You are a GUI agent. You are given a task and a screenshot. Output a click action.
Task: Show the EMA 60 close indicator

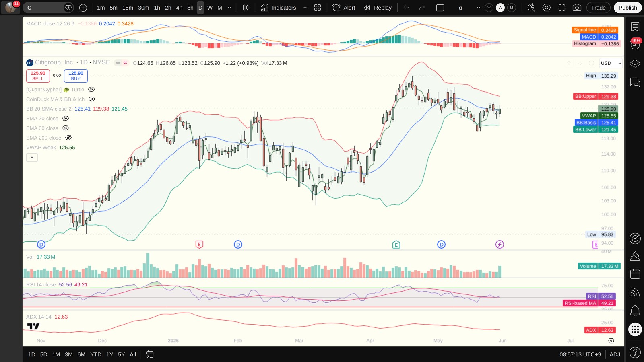[x=66, y=128]
